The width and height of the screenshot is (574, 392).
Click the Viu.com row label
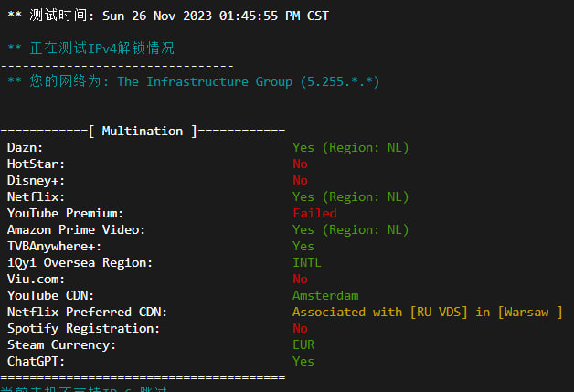37,279
